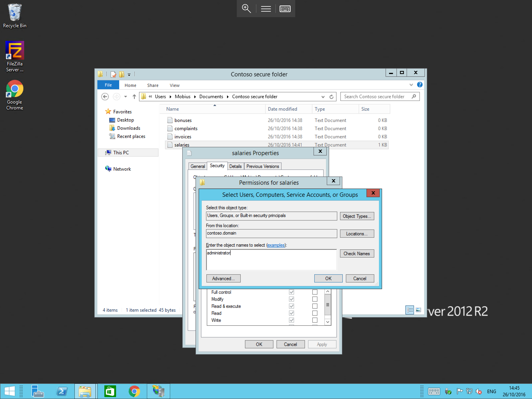The width and height of the screenshot is (532, 399).
Task: Open Chrome from the taskbar
Action: point(134,391)
